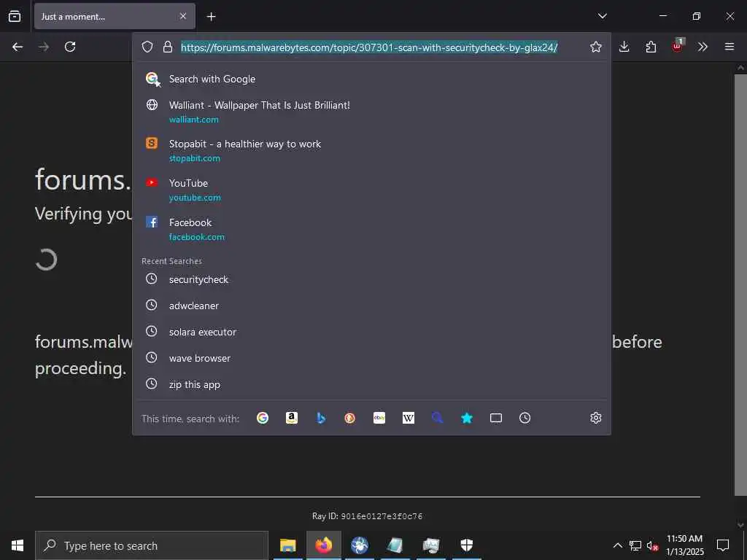Search this time with Amazon icon

pyautogui.click(x=292, y=418)
